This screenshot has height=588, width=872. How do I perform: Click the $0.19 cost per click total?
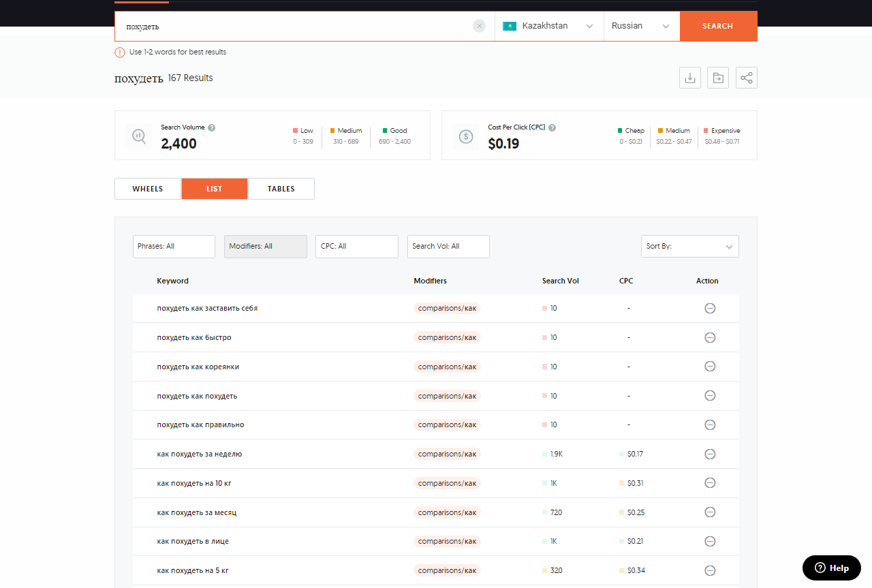(x=503, y=144)
